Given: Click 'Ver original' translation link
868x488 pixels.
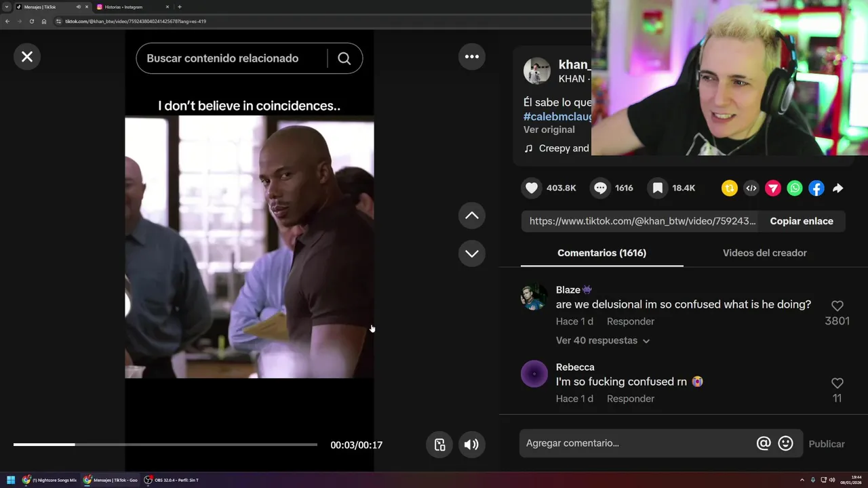Looking at the screenshot, I should [x=549, y=129].
